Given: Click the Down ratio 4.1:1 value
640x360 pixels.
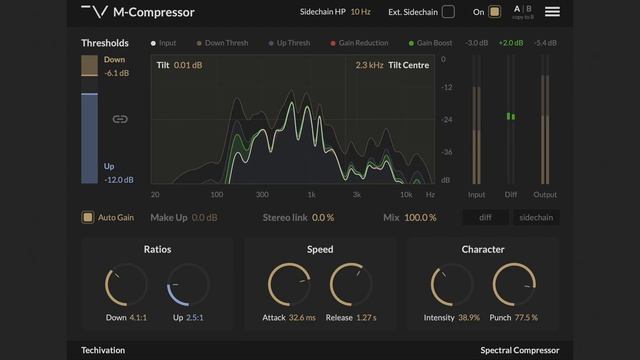Looking at the screenshot, I should pyautogui.click(x=138, y=318).
